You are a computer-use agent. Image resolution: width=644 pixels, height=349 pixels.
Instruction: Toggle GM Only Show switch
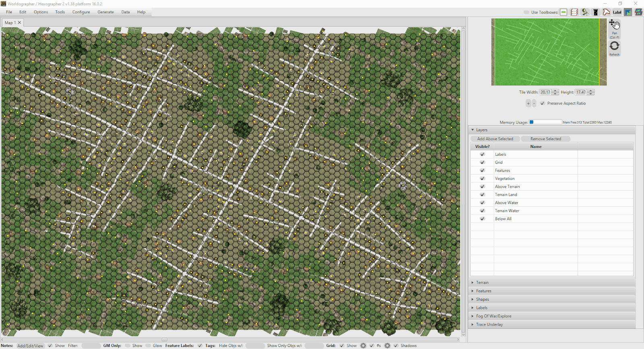coord(128,345)
